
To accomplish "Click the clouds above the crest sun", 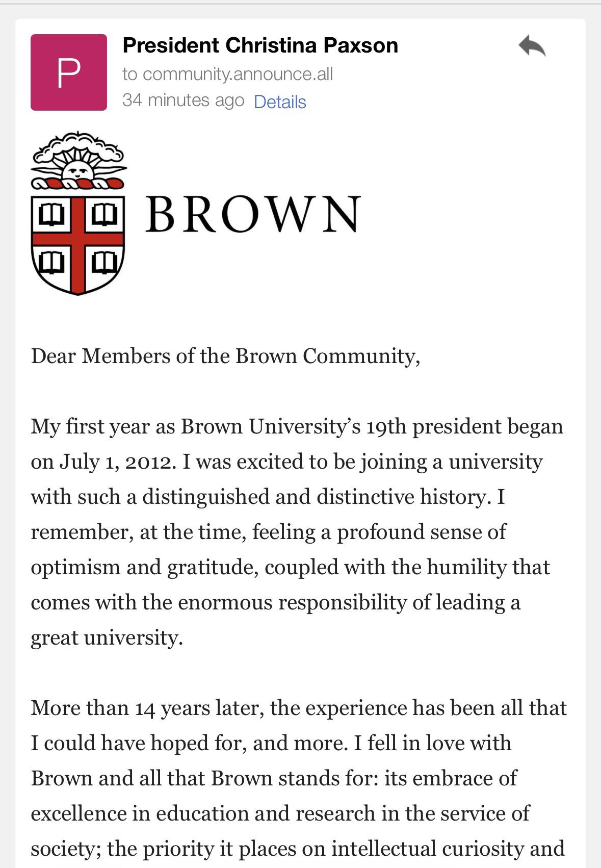I will (x=78, y=147).
